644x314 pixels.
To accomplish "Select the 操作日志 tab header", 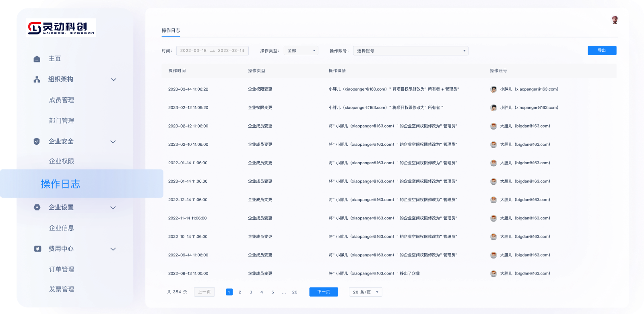I will [171, 31].
